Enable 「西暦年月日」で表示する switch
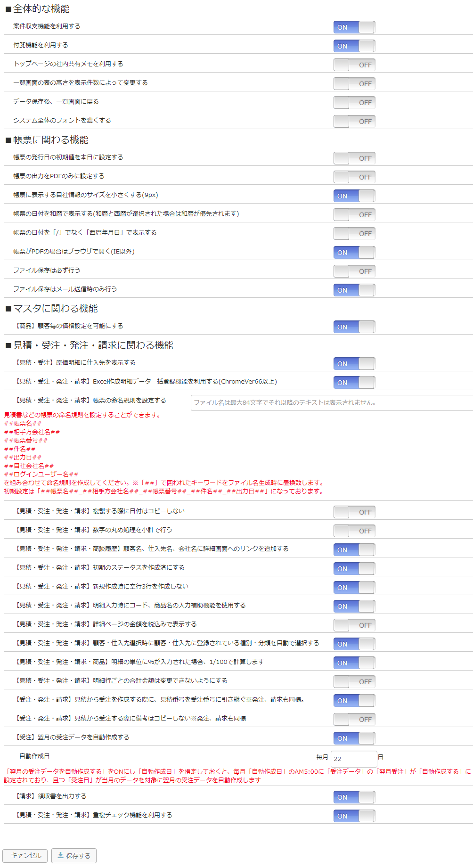 [354, 234]
